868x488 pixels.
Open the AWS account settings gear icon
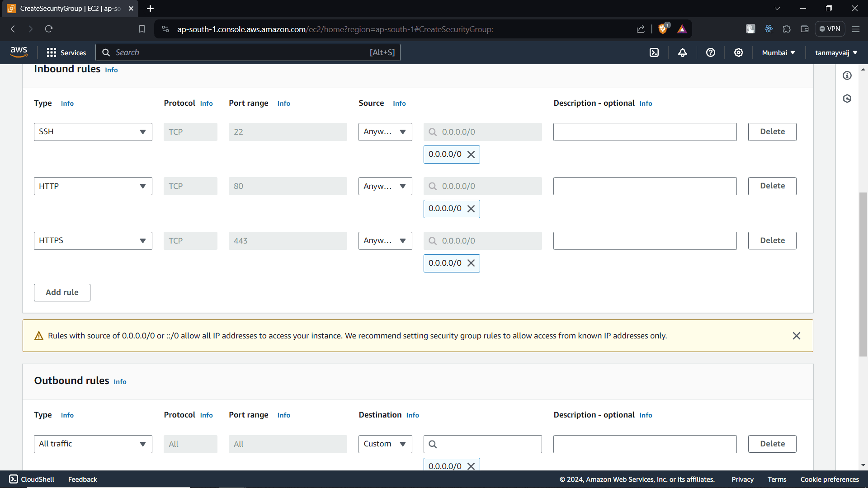[x=739, y=52]
